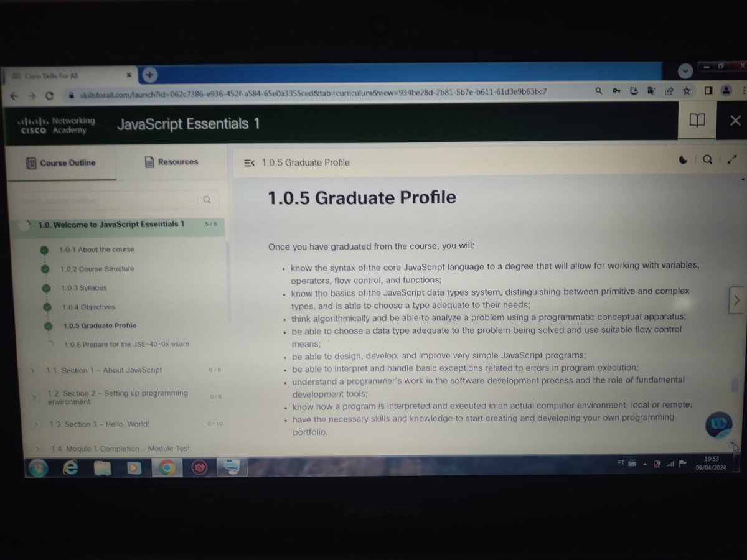The width and height of the screenshot is (747, 560).
Task: Collapse the sidebar using the panel-collapse icon
Action: pos(249,162)
